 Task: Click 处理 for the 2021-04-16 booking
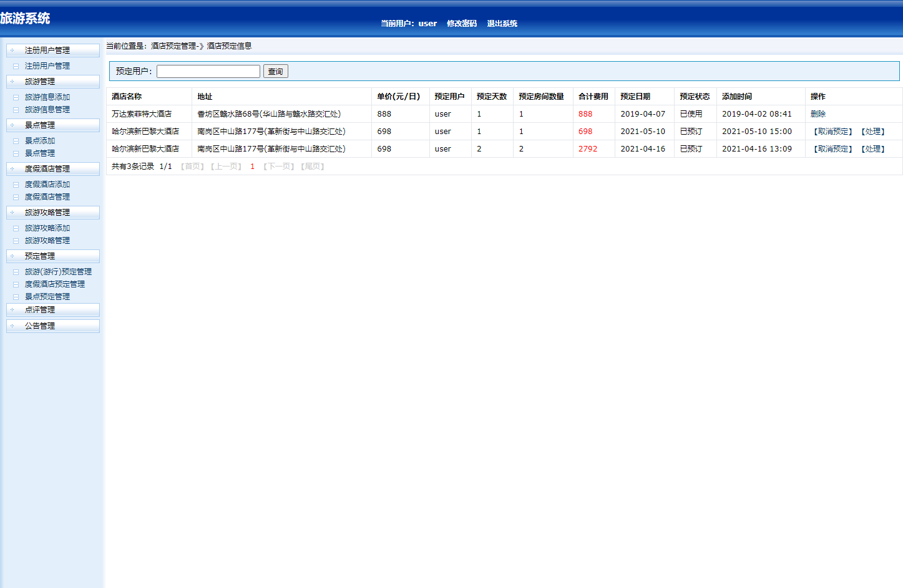(872, 149)
